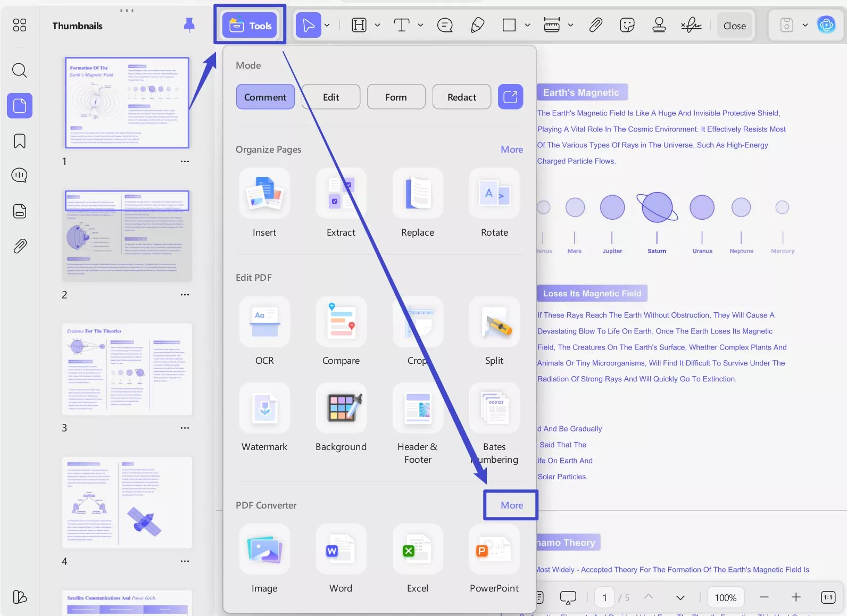This screenshot has width=847, height=616.
Task: Choose Replace pages tool
Action: point(418,203)
